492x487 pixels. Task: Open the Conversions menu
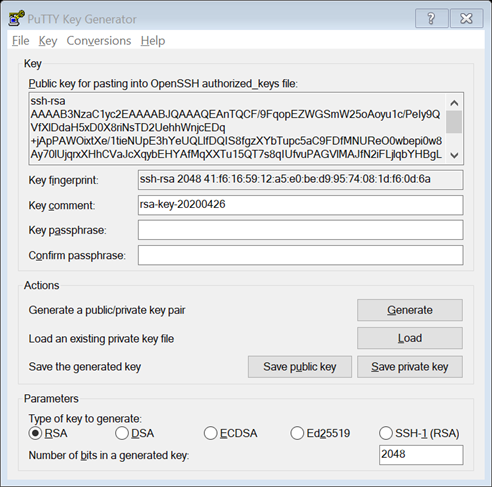(99, 41)
